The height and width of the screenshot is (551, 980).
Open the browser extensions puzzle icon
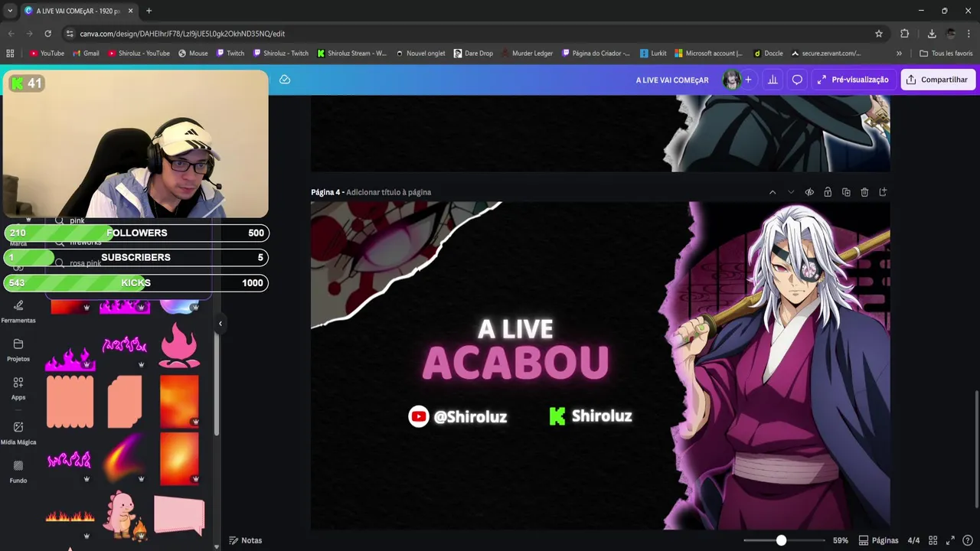tap(905, 34)
